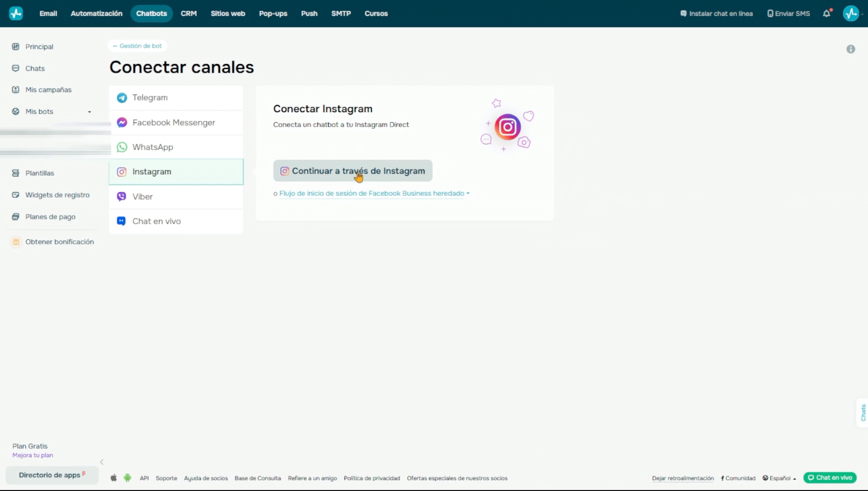Click the green Chat en vivo button
Image resolution: width=868 pixels, height=491 pixels.
point(830,478)
